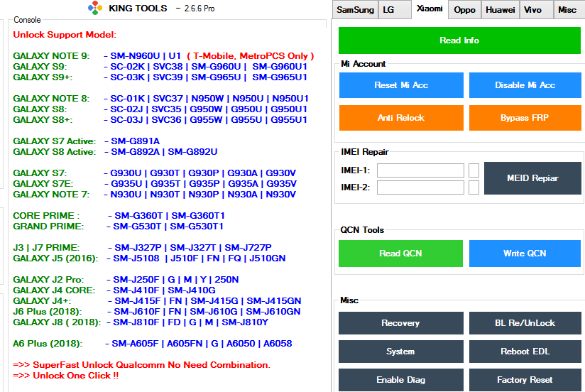Click 'GALAXY S7E:' label in console
Image resolution: width=585 pixels, height=392 pixels.
click(x=43, y=184)
